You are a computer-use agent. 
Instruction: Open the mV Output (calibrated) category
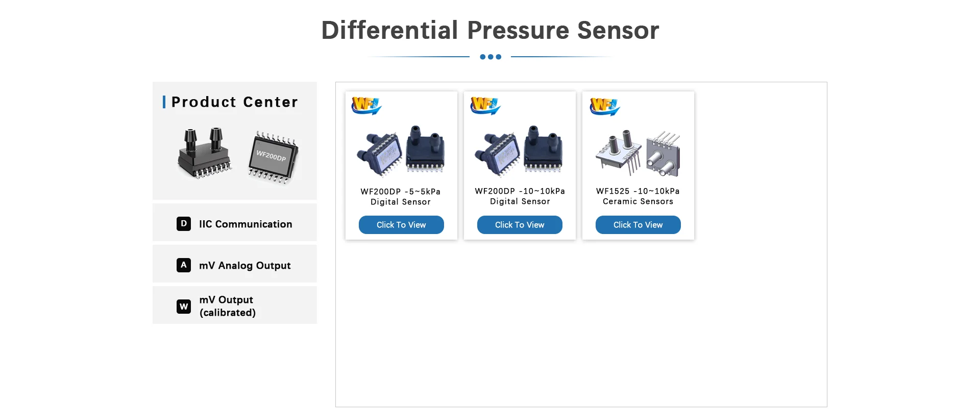click(235, 305)
